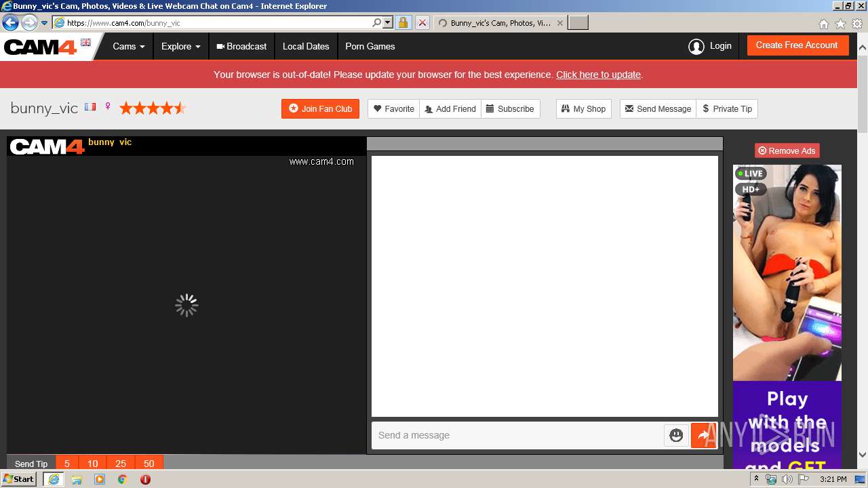Open the Windows Start menu
Viewport: 868px width, 488px height.
pos(19,479)
